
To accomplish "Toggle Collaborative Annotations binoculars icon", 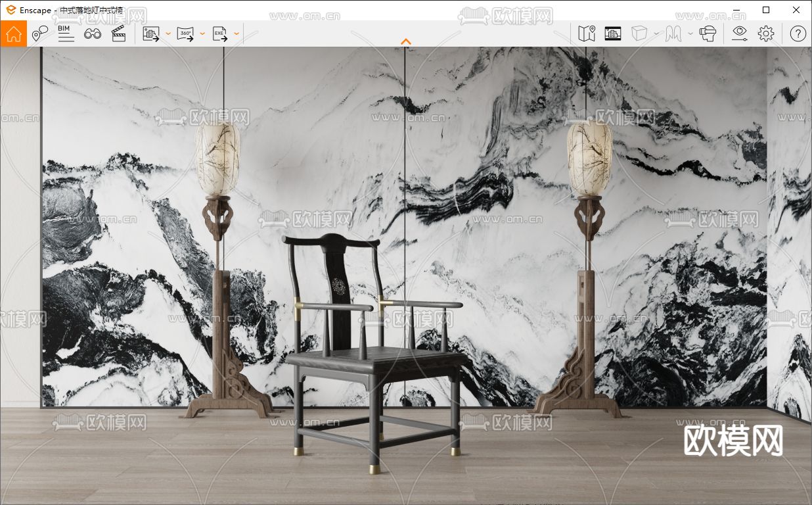I will (x=92, y=34).
